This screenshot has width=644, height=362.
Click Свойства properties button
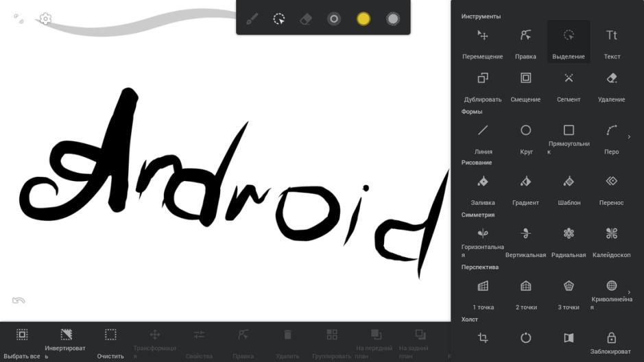[x=199, y=343]
